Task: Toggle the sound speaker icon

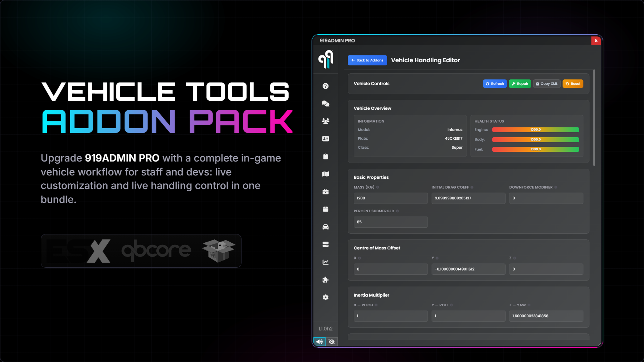Action: tap(319, 341)
